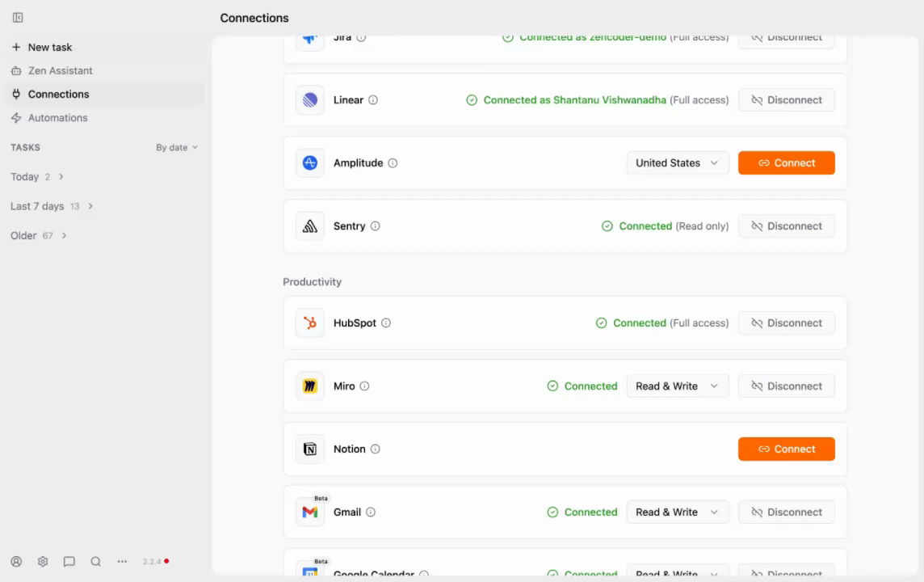Image resolution: width=924 pixels, height=582 pixels.
Task: Connect the Amplitude integration
Action: (x=786, y=162)
